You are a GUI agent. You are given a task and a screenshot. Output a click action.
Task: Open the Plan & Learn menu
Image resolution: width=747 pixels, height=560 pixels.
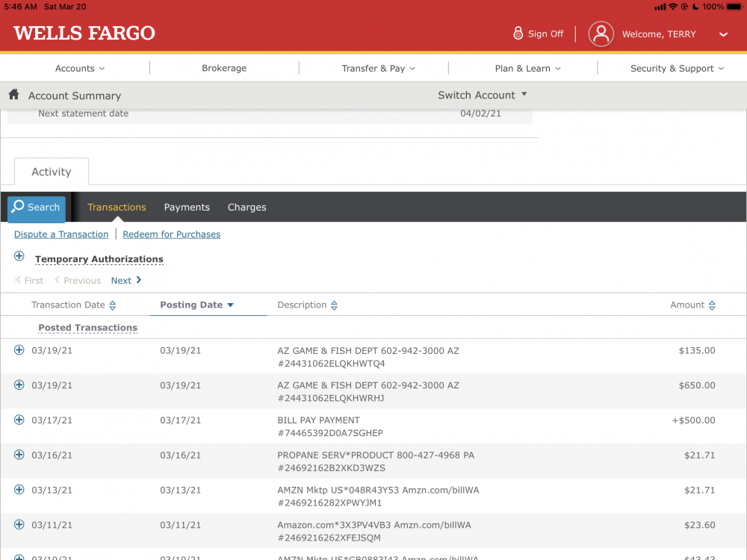pyautogui.click(x=527, y=68)
